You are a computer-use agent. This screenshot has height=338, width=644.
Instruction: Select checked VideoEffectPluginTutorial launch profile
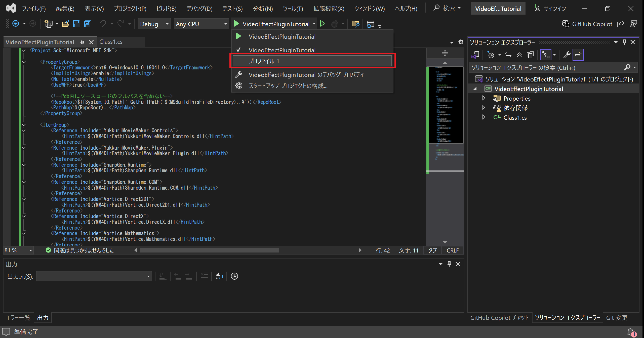tap(282, 50)
